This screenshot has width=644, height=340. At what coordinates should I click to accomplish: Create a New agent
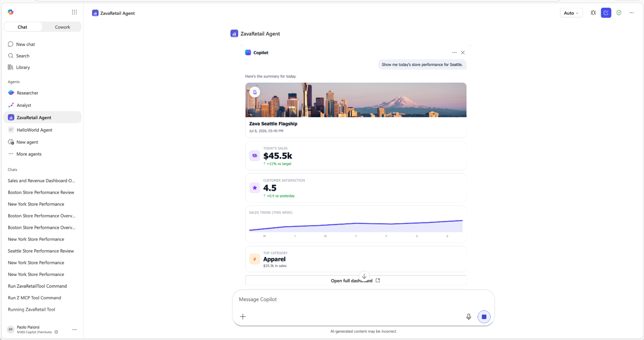[42, 142]
